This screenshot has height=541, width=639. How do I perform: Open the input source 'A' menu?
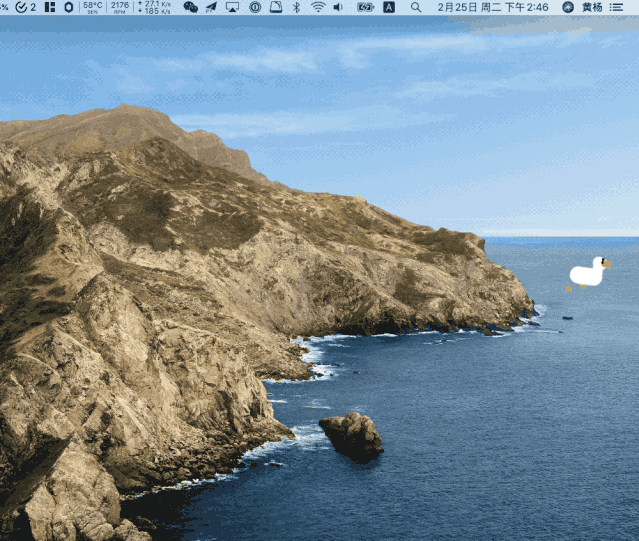389,7
